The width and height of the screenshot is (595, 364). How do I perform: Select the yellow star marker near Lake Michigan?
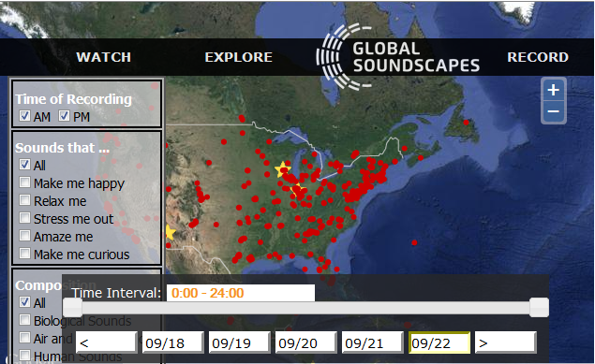click(x=283, y=169)
